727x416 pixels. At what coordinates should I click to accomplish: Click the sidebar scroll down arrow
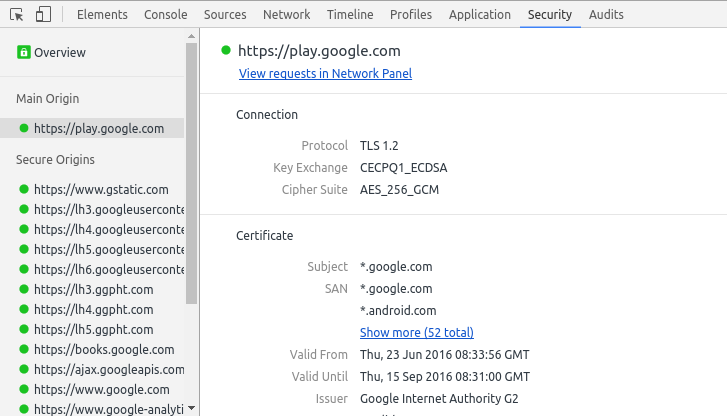point(191,408)
